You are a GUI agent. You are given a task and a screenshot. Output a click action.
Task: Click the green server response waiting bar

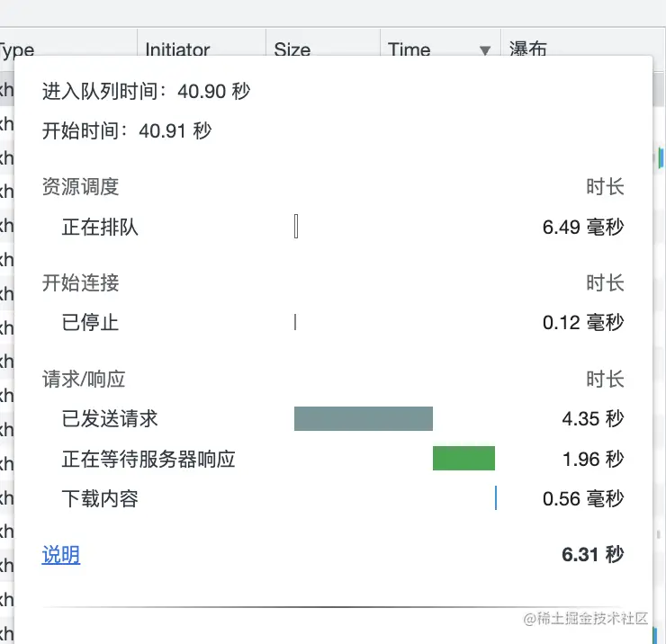tap(463, 459)
